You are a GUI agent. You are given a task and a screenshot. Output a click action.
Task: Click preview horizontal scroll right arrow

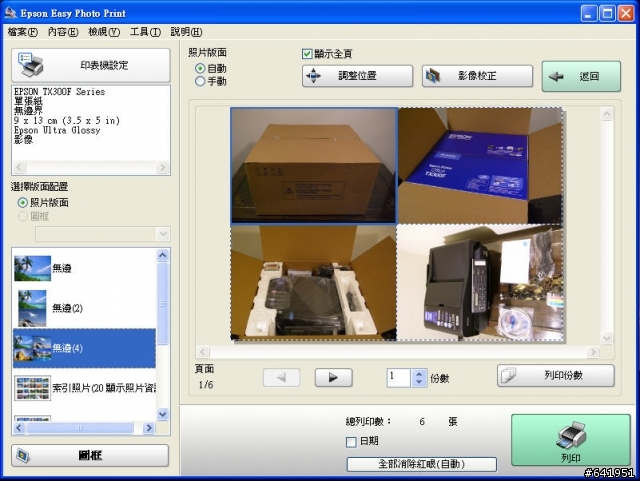coord(593,352)
